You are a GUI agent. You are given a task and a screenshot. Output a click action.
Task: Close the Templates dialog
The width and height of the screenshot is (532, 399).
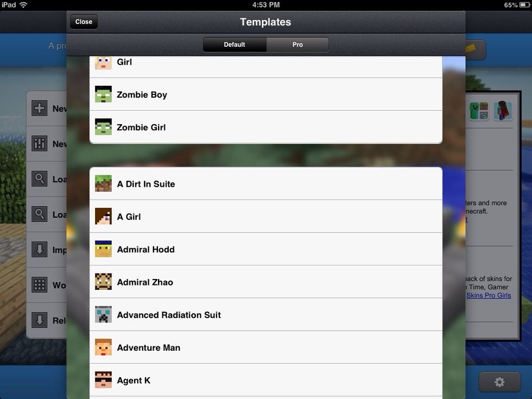click(84, 22)
